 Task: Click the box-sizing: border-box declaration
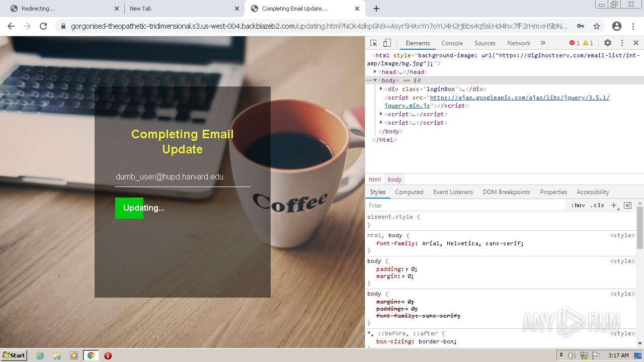[x=417, y=341]
